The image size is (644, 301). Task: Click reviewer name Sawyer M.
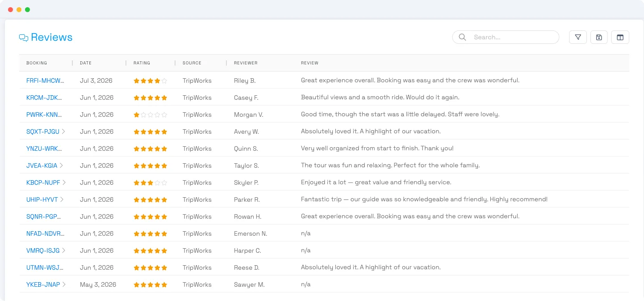pos(249,284)
